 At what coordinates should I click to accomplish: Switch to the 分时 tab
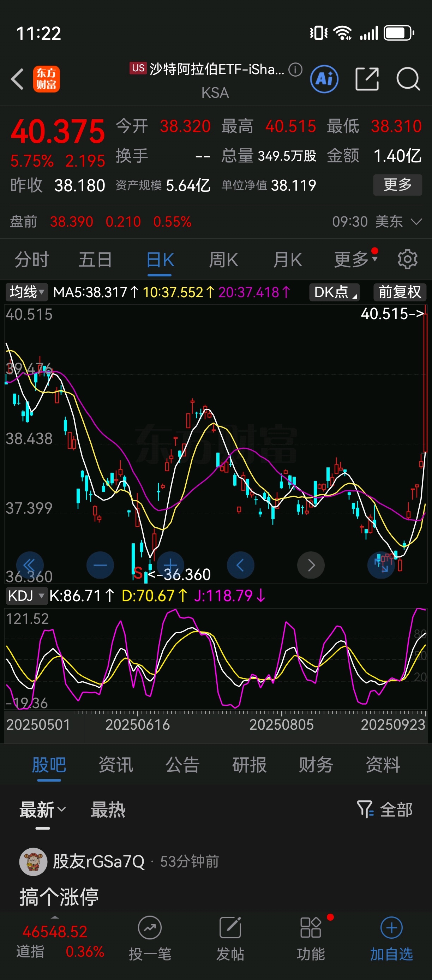[x=32, y=259]
